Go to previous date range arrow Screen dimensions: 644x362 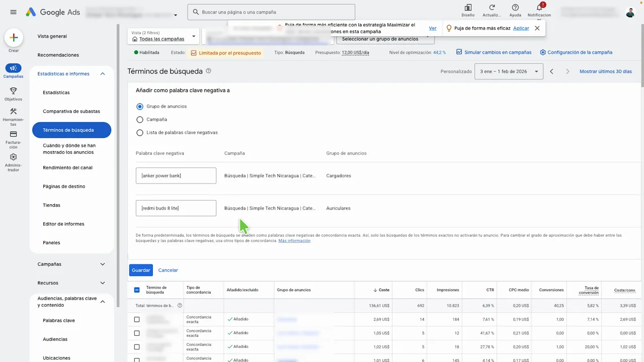click(x=551, y=71)
